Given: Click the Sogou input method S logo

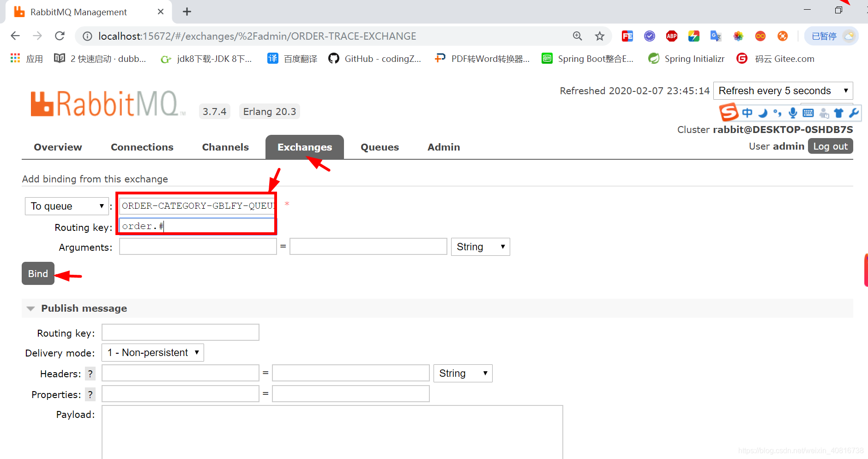Looking at the screenshot, I should point(729,112).
